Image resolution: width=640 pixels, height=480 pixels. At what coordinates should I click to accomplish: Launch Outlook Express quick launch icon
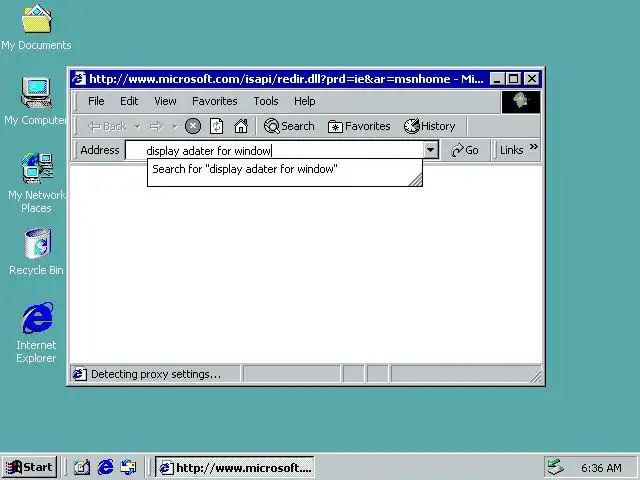129,467
